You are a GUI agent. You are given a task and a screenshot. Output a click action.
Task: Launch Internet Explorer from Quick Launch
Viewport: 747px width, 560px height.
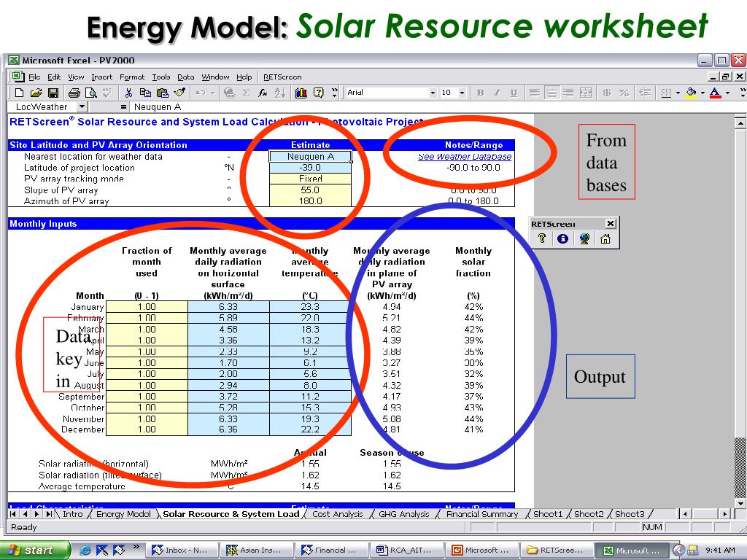click(85, 551)
